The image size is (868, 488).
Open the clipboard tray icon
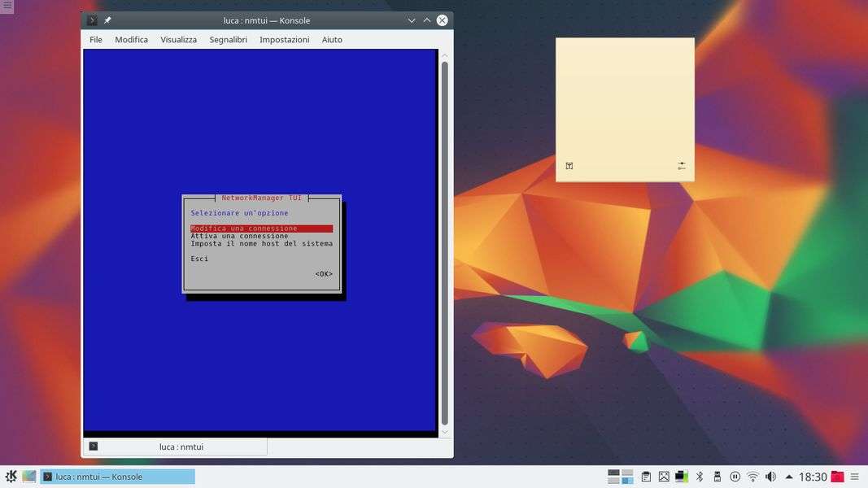(646, 477)
